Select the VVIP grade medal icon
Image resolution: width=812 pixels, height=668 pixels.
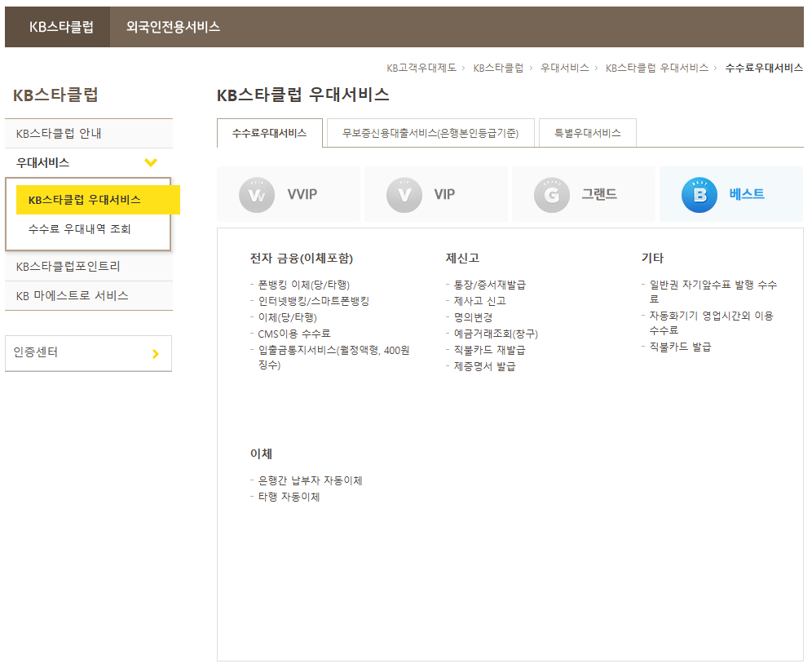[256, 195]
